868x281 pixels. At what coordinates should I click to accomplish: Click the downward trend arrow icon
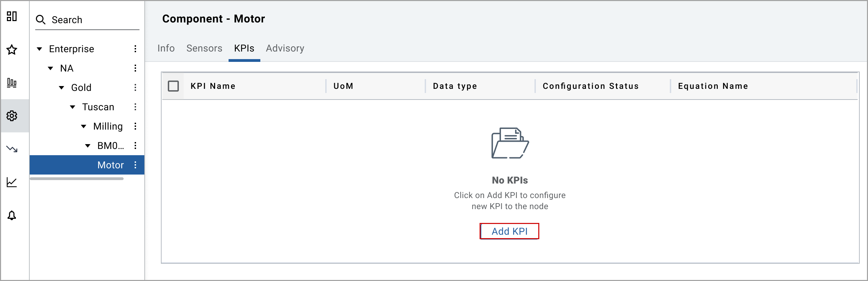click(12, 149)
